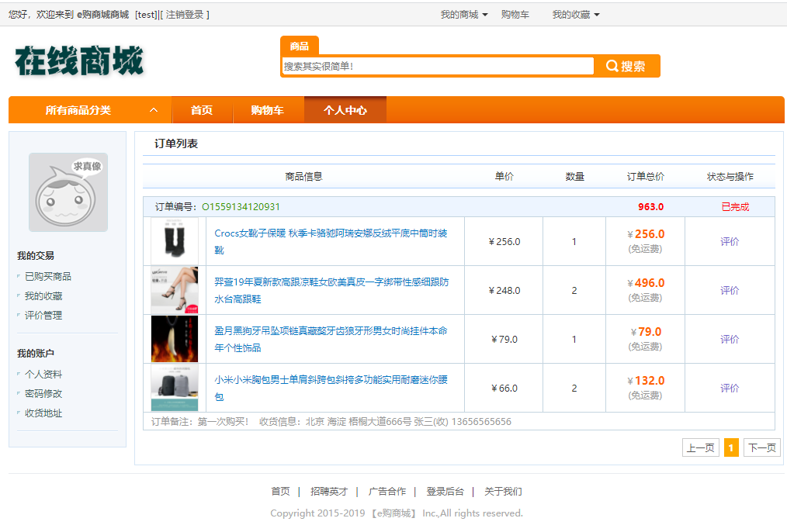787x532 pixels.
Task: Click the 下一页 pagination button
Action: point(761,447)
